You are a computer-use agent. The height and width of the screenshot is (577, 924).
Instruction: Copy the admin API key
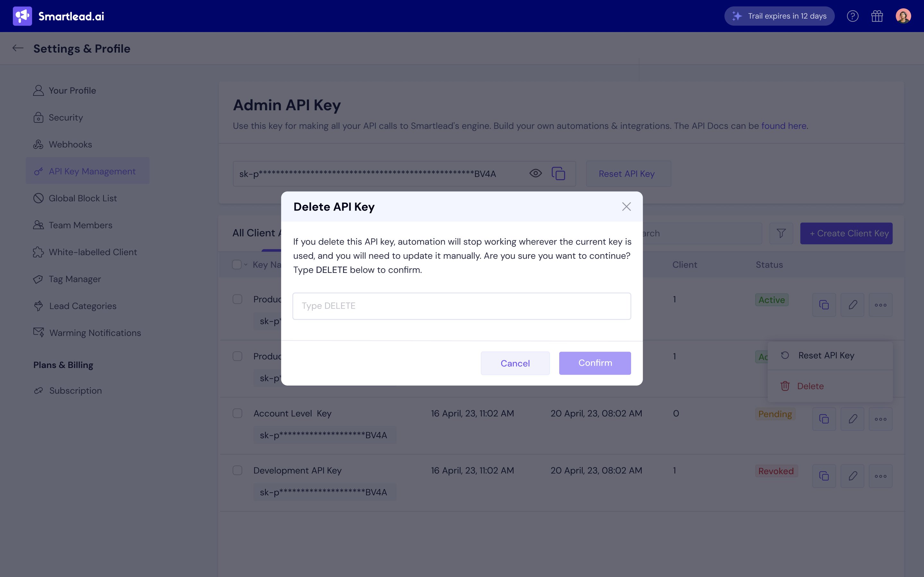(x=558, y=174)
